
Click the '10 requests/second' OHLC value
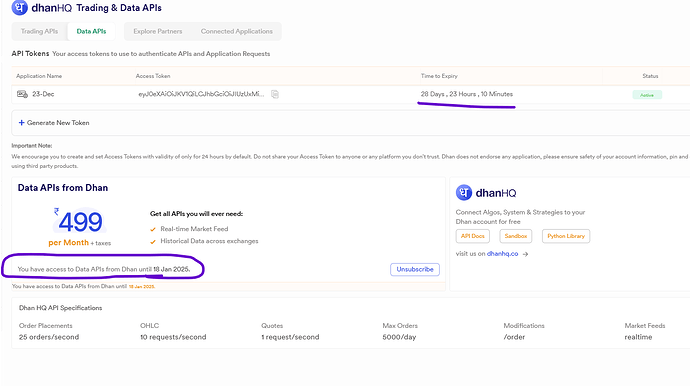[173, 337]
